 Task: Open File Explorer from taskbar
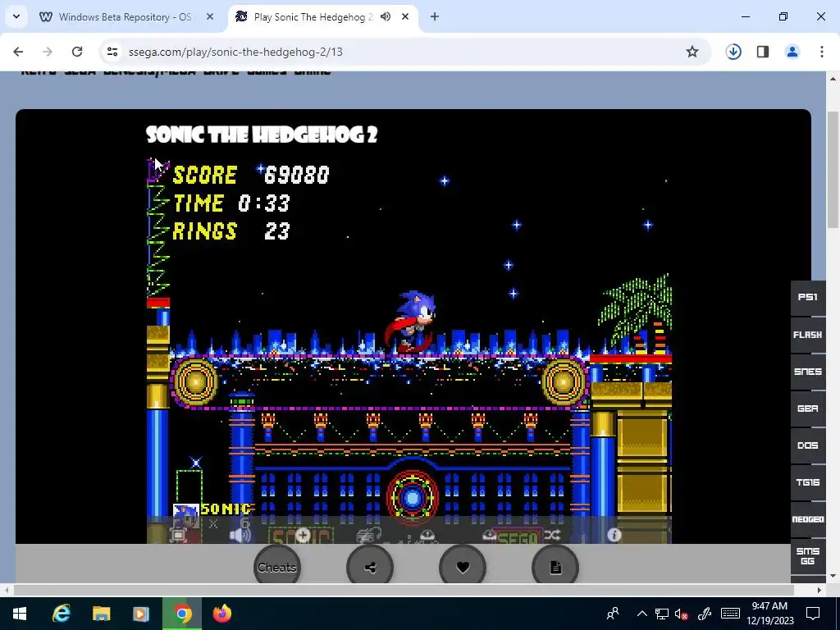click(x=101, y=614)
